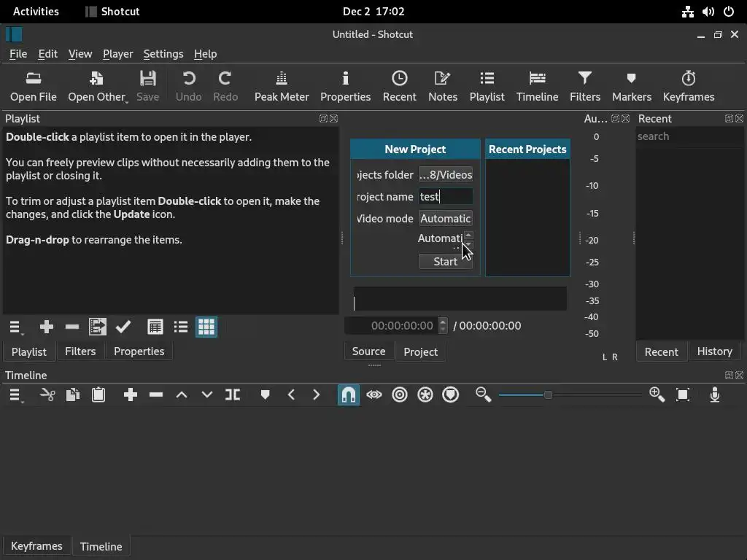Click the Recent Projects header
The height and width of the screenshot is (560, 747).
[x=527, y=149]
